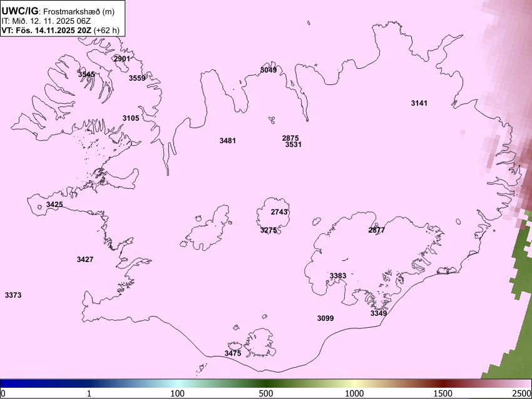
Task: Click the 1000 label on the color scale
Action: pos(354,393)
